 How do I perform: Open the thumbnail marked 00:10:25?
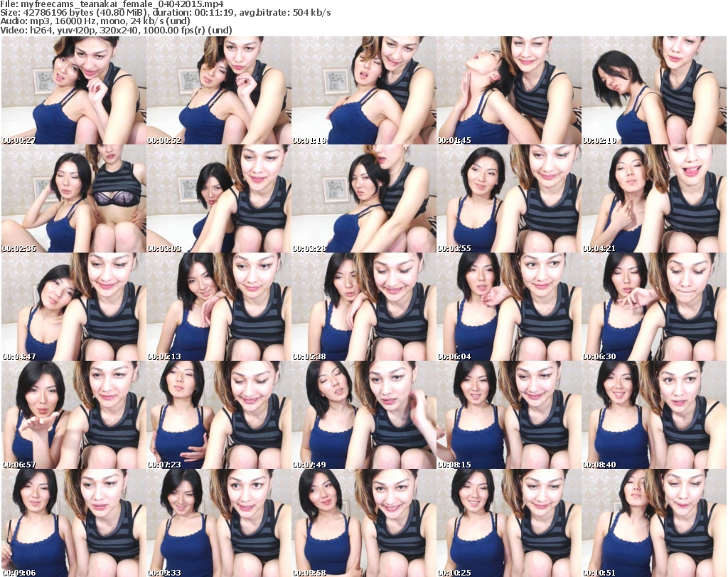pos(509,523)
